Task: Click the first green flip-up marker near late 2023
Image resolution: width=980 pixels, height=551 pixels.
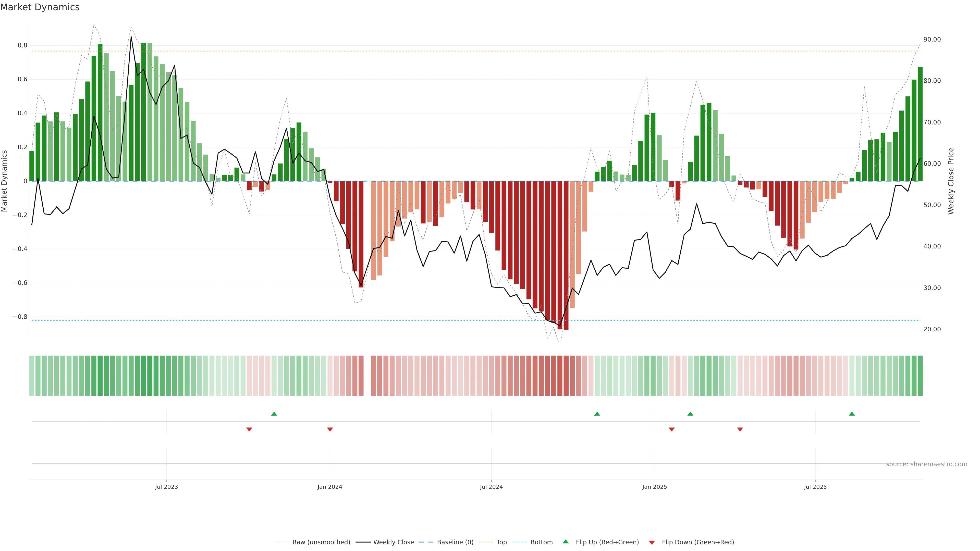Action: pos(274,414)
